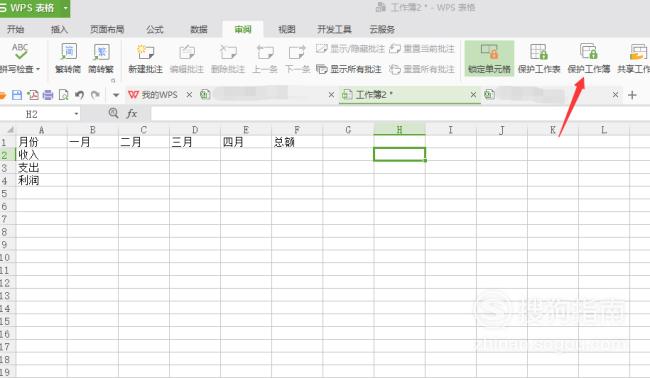Viewport: 650px width, 378px height.
Task: Click cell containing 月份
Action: pyautogui.click(x=41, y=142)
